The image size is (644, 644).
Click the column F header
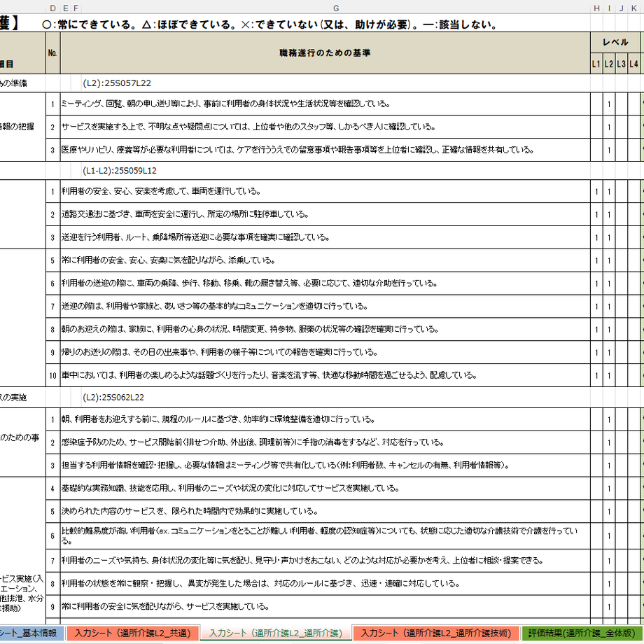pyautogui.click(x=76, y=8)
